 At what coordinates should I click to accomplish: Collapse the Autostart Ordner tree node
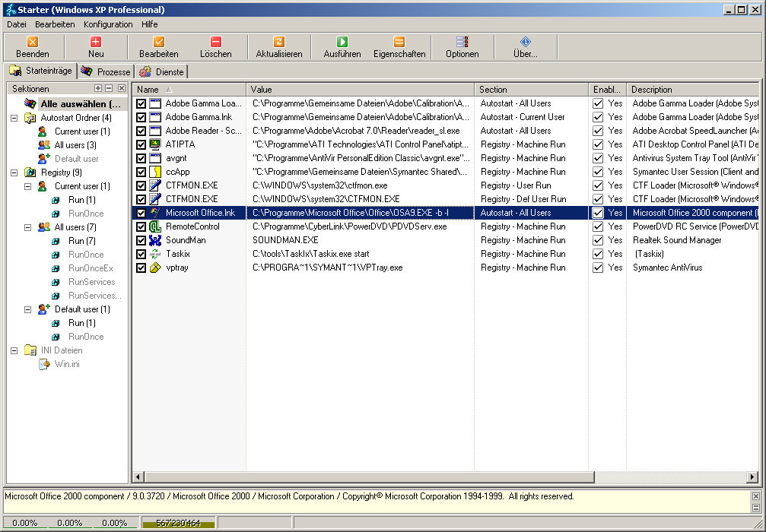pos(14,118)
